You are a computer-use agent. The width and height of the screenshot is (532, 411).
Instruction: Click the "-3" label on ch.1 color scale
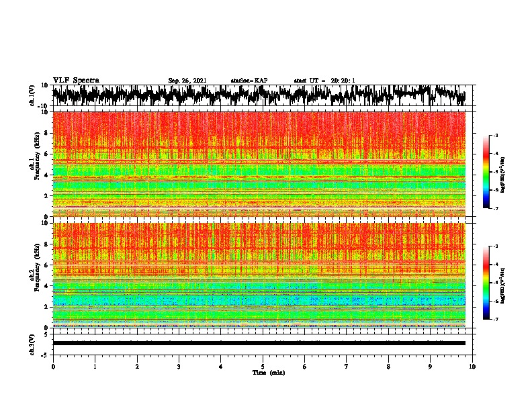(496, 136)
